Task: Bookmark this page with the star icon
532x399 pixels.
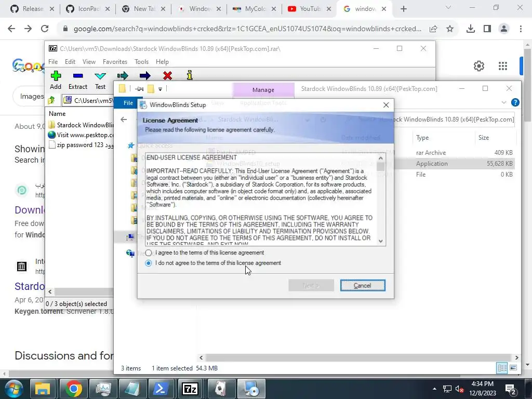Action: (x=450, y=29)
